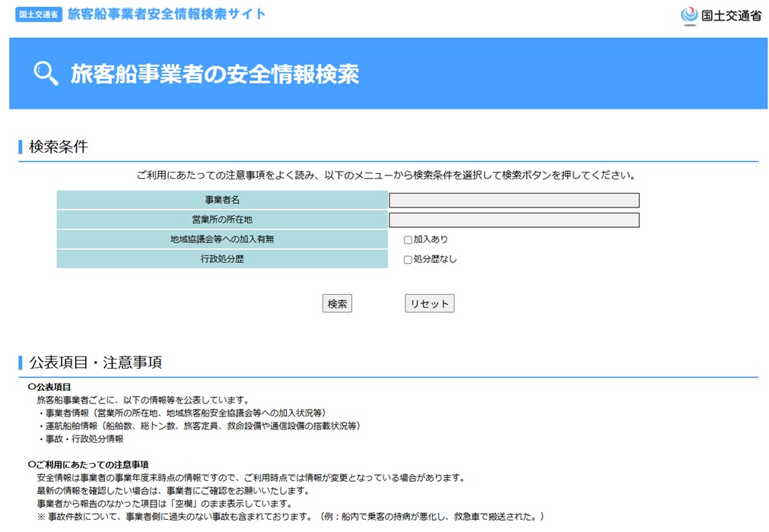769x532 pixels.
Task: Focus the 営業所の所在地 text field
Action: (513, 220)
